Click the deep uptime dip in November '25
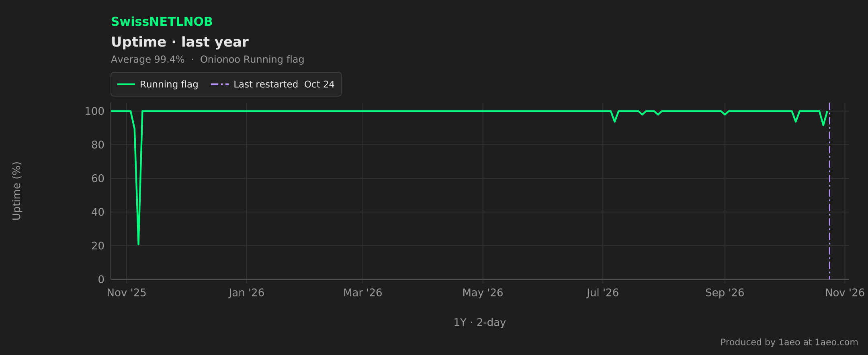The image size is (868, 355). [x=138, y=243]
